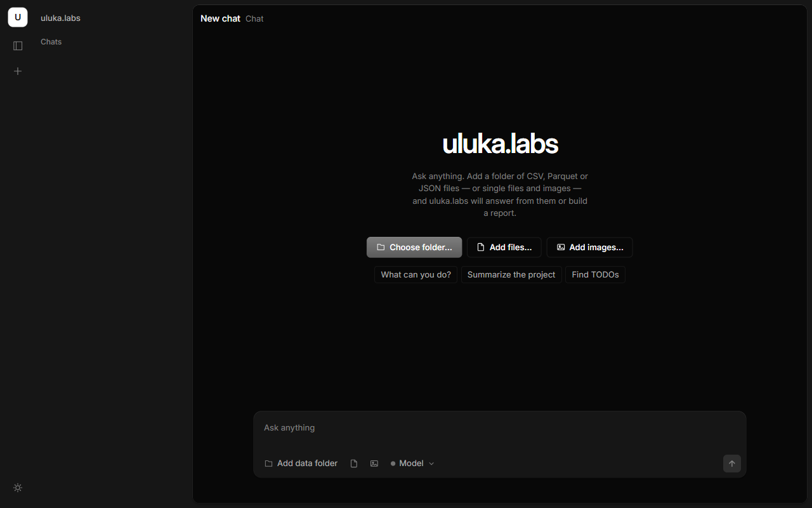Start a new chat with plus icon
The height and width of the screenshot is (508, 812).
coord(18,71)
